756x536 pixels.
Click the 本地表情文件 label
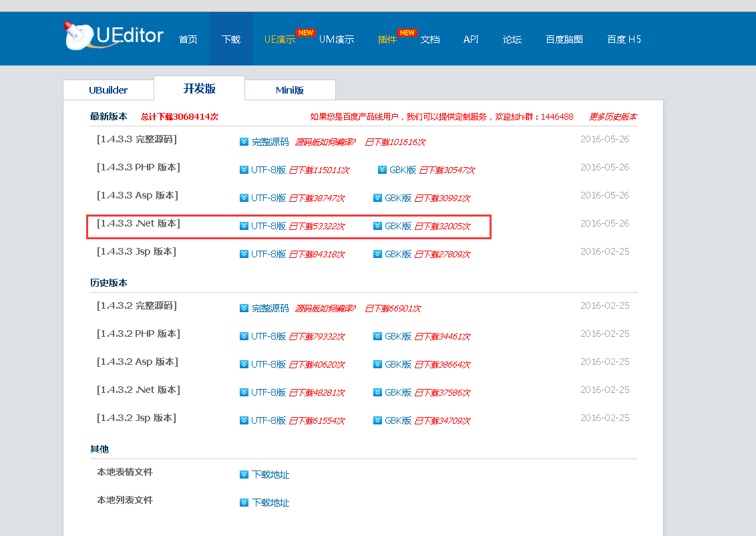tap(125, 473)
